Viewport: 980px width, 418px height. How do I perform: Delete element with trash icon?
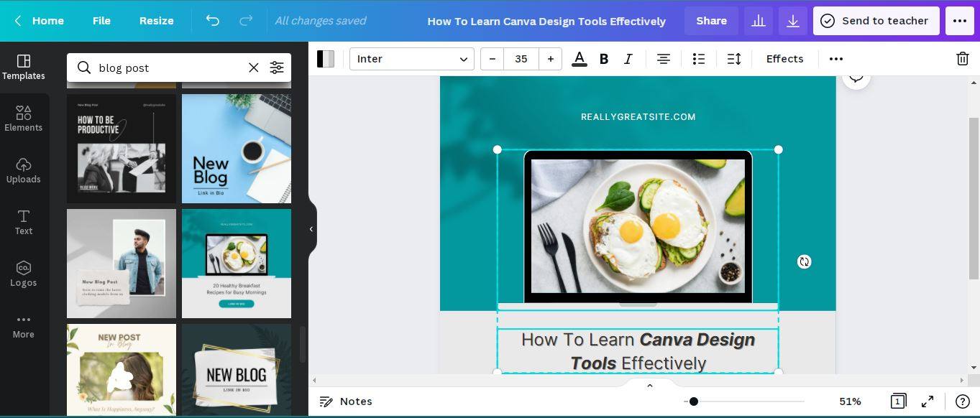962,59
